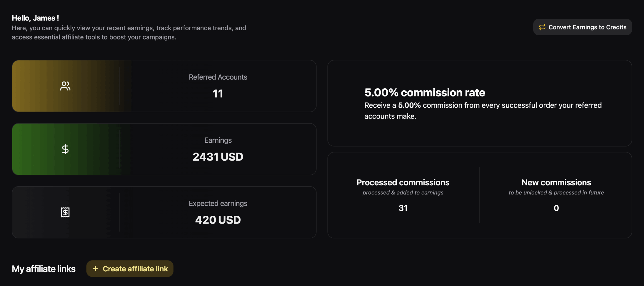The height and width of the screenshot is (286, 644).
Task: Click the Referred Accounts label text
Action: (218, 77)
